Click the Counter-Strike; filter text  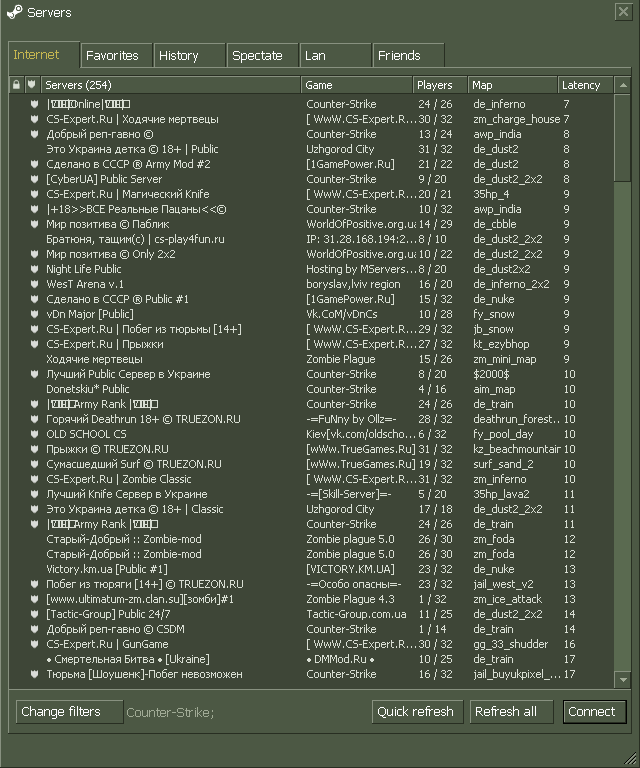pos(170,712)
